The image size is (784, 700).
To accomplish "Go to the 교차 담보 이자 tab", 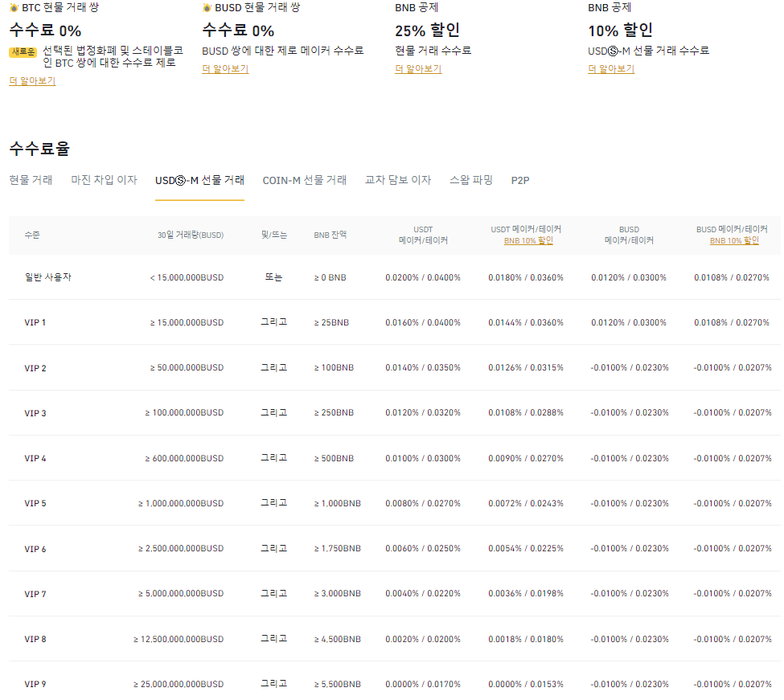I will [398, 180].
